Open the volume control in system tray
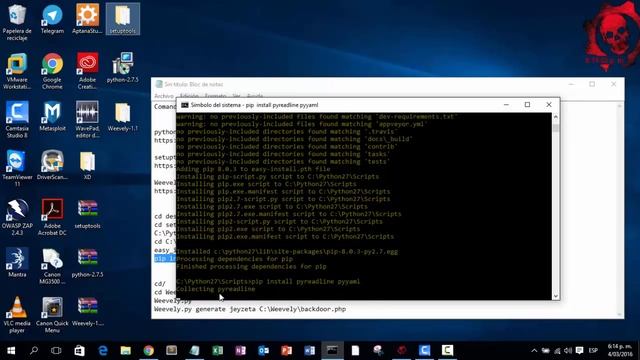Image resolution: width=640 pixels, height=360 pixels. point(568,350)
